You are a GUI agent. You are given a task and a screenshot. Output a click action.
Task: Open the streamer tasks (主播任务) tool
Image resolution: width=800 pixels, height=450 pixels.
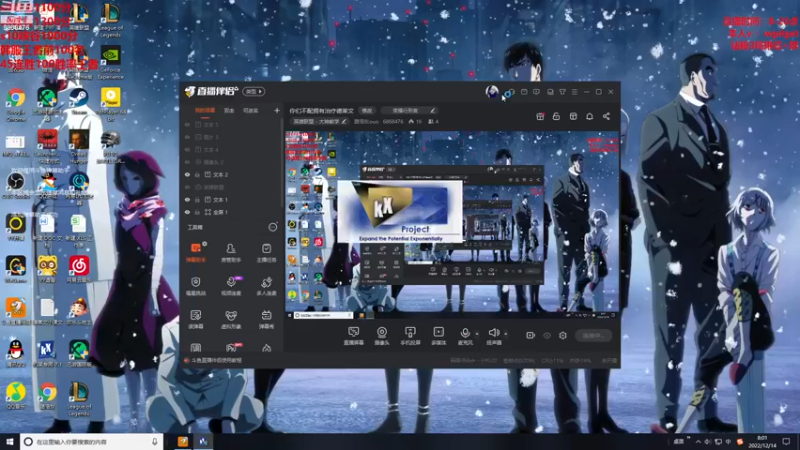(x=266, y=252)
